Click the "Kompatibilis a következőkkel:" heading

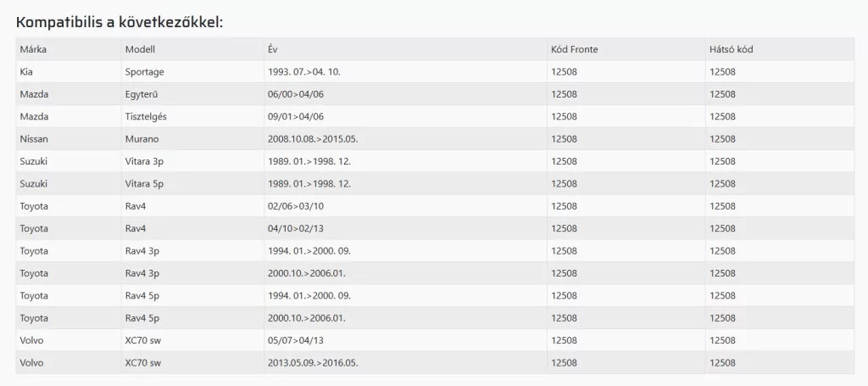click(120, 21)
